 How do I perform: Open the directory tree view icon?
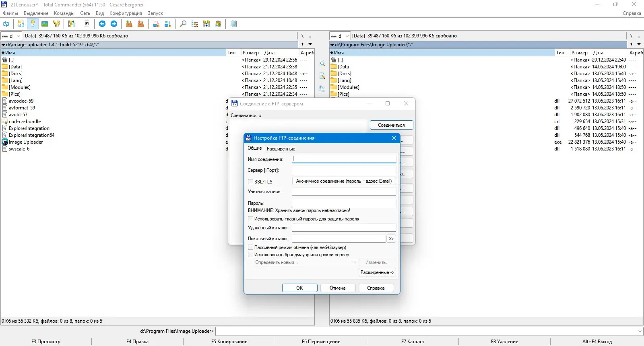point(56,24)
